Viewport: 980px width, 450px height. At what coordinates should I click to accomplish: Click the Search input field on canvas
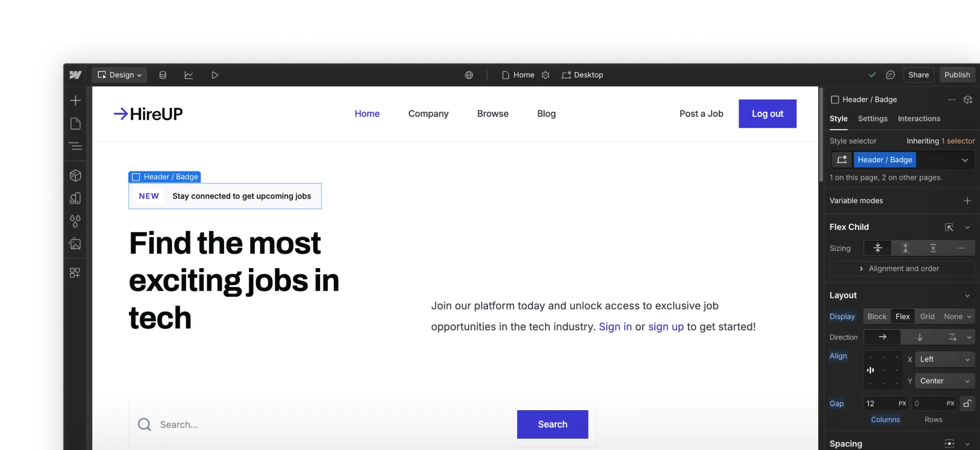332,424
